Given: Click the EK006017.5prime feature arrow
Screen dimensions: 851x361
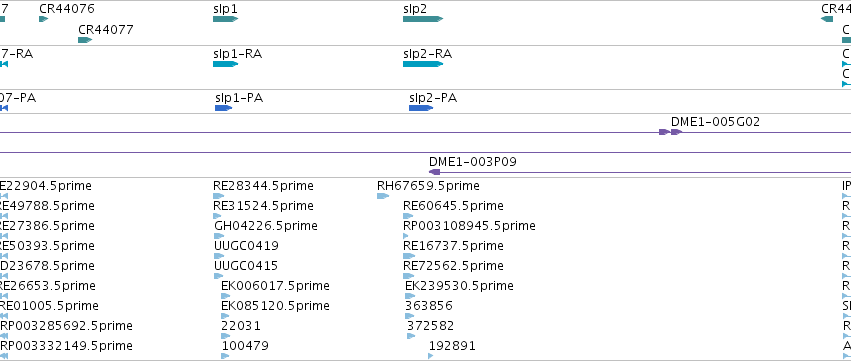Looking at the screenshot, I should [226, 296].
